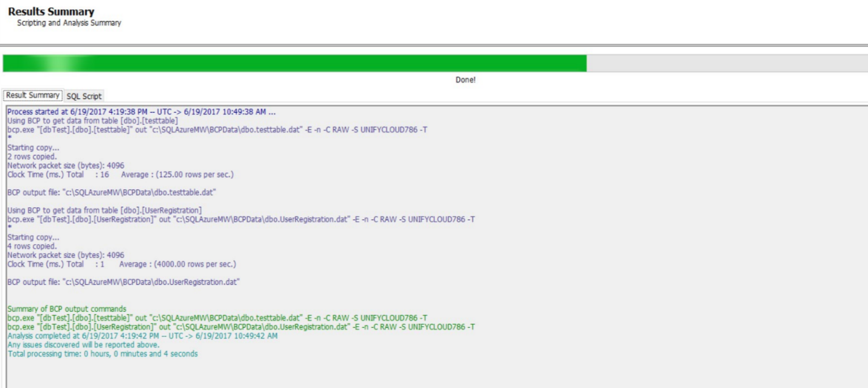Click 'Any issues discovered will be reported above.'

coord(83,345)
